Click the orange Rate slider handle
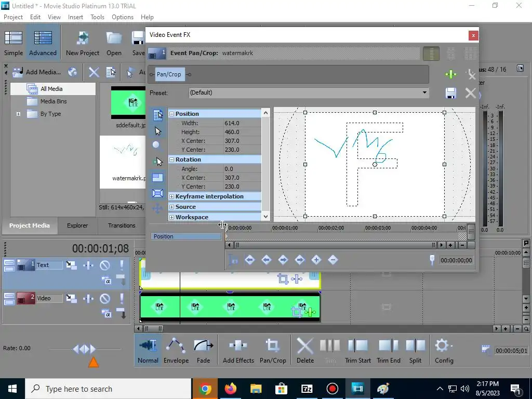The width and height of the screenshot is (532, 399). [94, 362]
